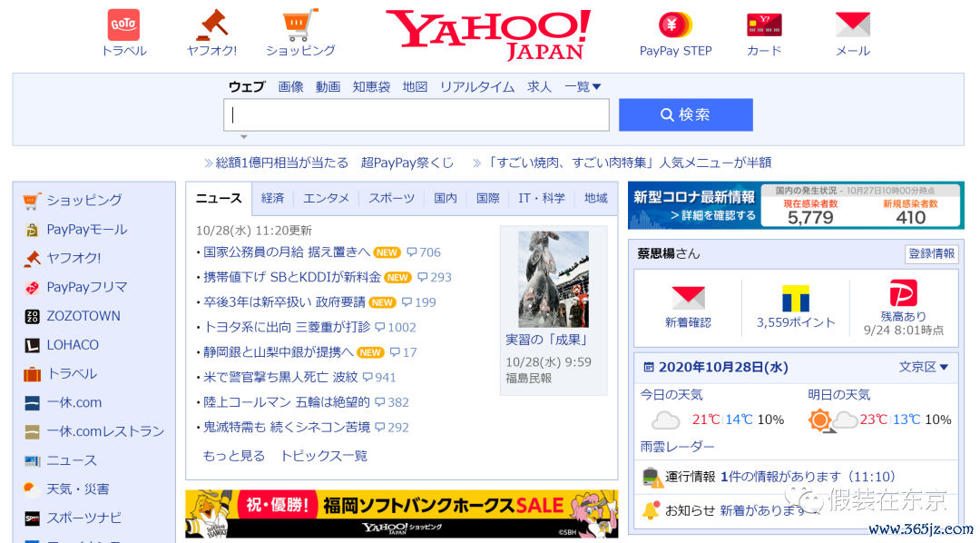The image size is (980, 543).
Task: Switch to the エンタメ news tab
Action: pyautogui.click(x=327, y=198)
